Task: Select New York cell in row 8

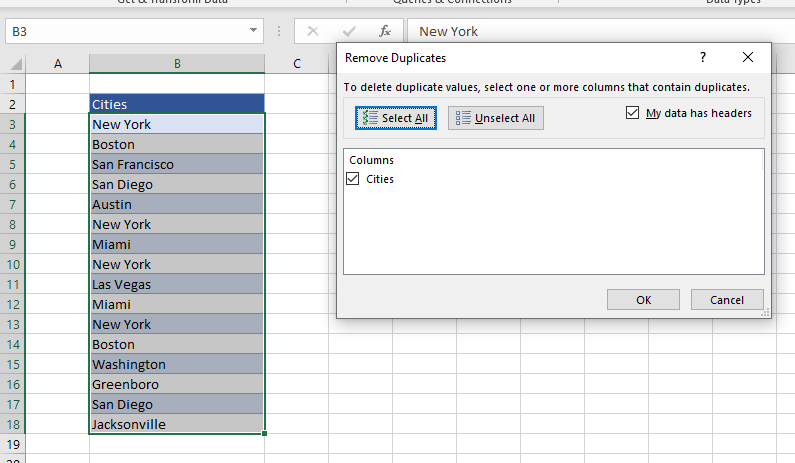Action: (177, 224)
